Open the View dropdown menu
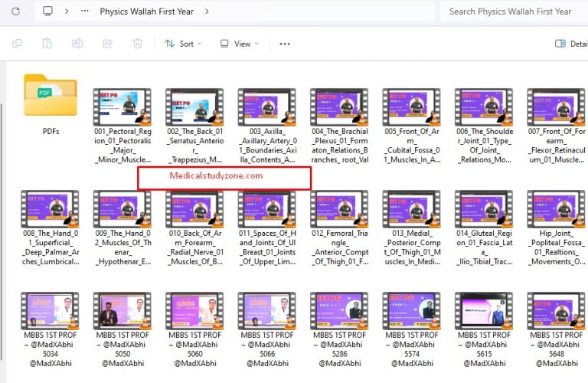Image resolution: width=588 pixels, height=383 pixels. click(x=240, y=44)
